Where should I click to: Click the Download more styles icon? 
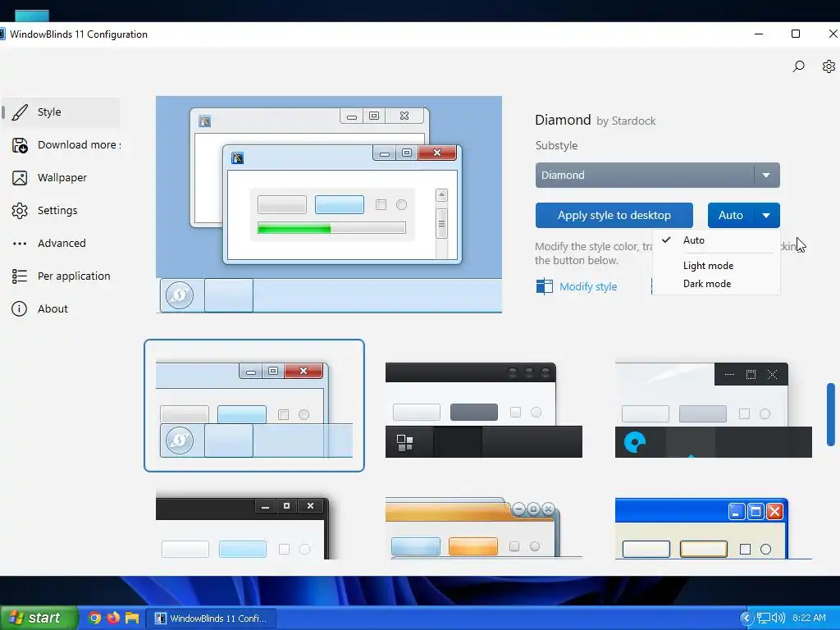20,145
